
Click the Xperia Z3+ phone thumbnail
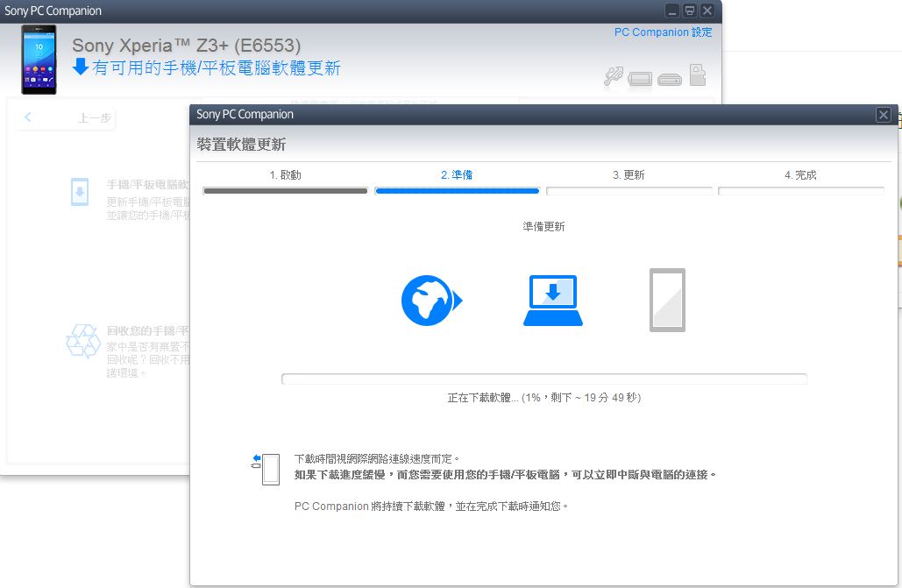tap(39, 60)
